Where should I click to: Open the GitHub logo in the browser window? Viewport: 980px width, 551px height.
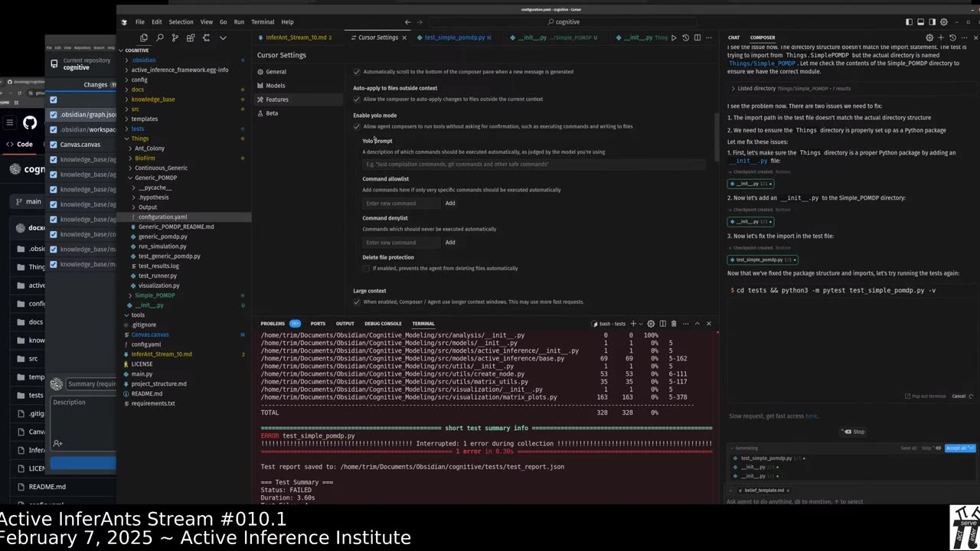pyautogui.click(x=30, y=122)
